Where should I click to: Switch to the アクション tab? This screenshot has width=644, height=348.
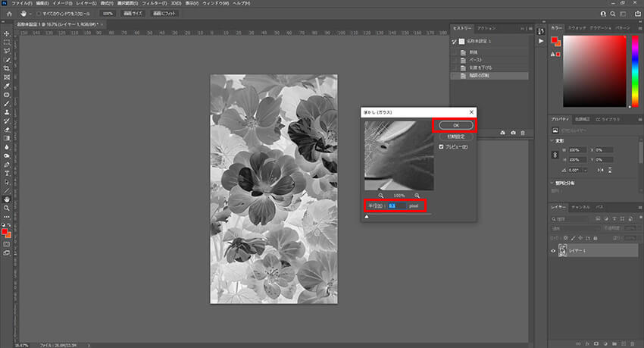pyautogui.click(x=486, y=28)
